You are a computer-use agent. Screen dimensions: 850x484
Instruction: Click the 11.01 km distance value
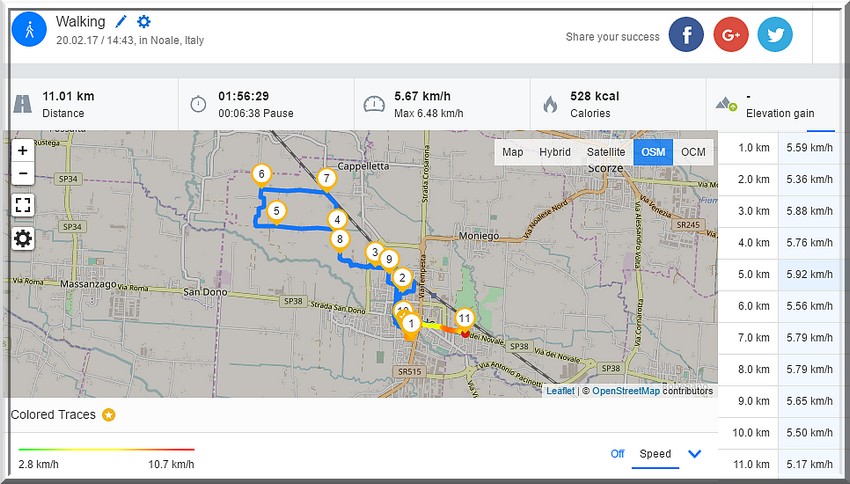pos(68,96)
